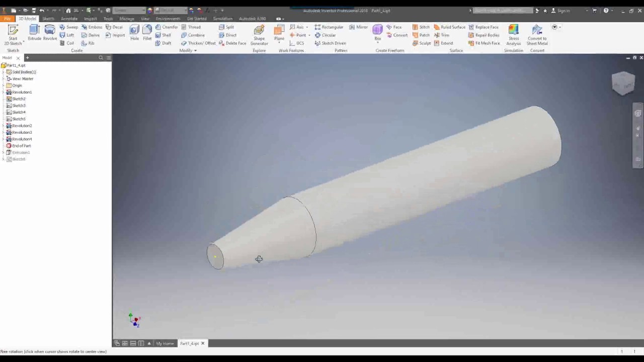Create a Circular pattern
The height and width of the screenshot is (362, 644).
click(x=325, y=35)
